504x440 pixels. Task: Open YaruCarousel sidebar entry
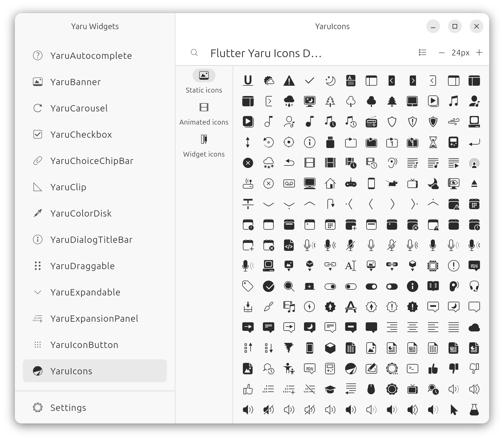click(x=95, y=108)
